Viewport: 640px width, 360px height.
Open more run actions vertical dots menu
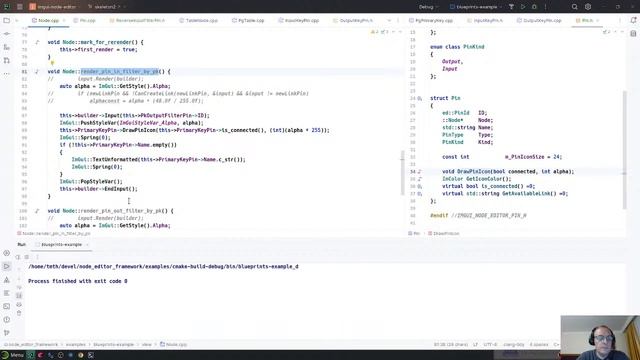(x=545, y=7)
